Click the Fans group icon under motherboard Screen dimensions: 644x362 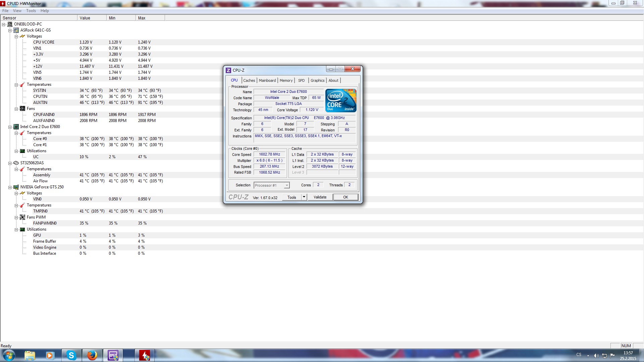tap(22, 109)
